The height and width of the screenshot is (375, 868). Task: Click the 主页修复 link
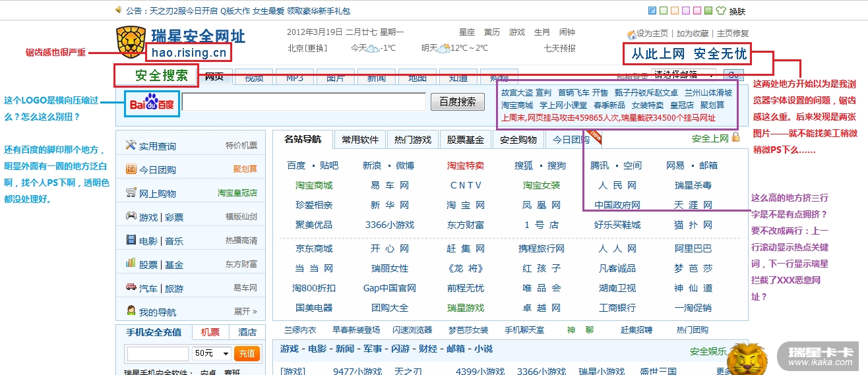tap(733, 34)
